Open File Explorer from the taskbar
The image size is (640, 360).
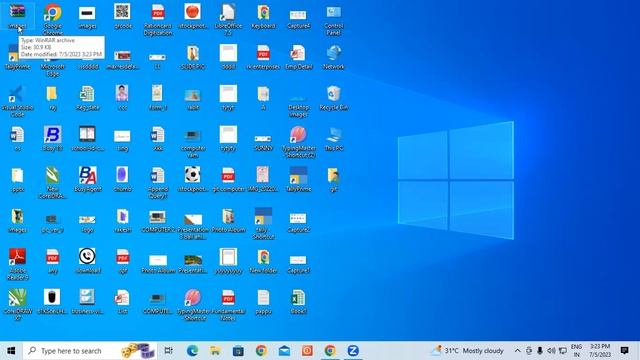215,351
